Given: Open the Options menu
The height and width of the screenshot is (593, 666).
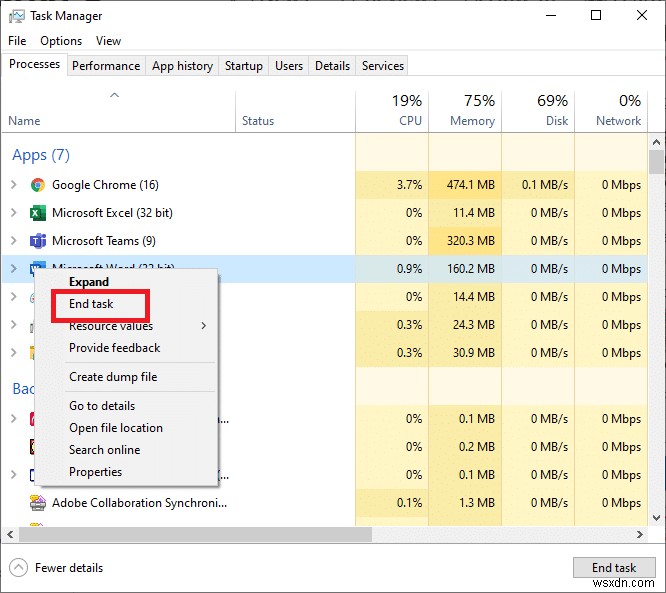Looking at the screenshot, I should (61, 41).
